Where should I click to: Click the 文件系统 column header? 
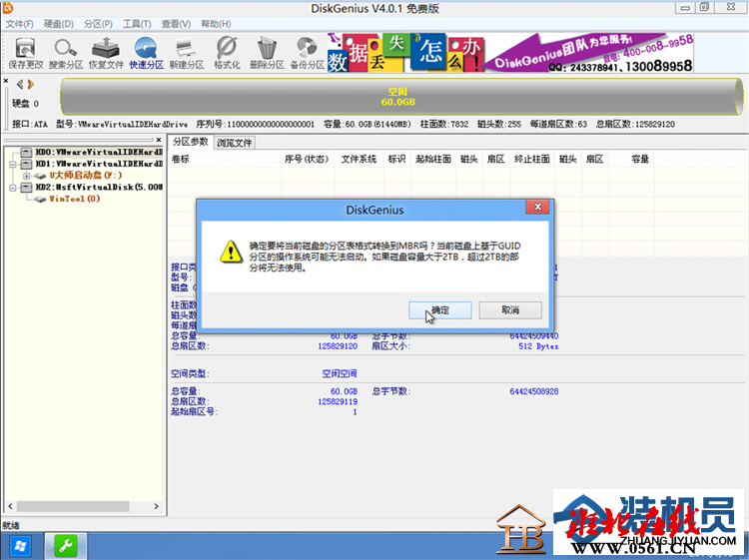point(359,159)
